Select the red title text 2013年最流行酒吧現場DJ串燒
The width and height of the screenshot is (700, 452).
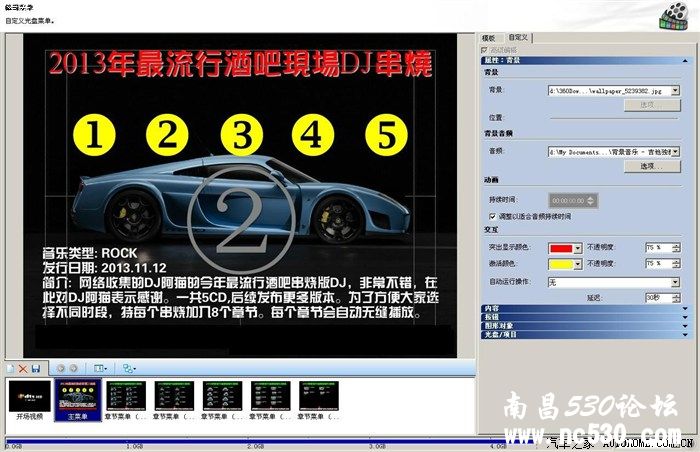(x=241, y=64)
